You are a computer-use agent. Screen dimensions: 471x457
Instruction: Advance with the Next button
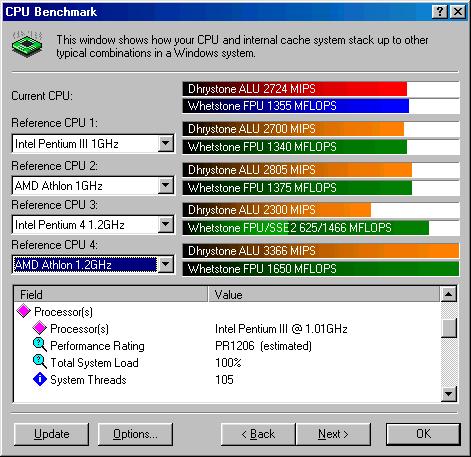pos(333,434)
